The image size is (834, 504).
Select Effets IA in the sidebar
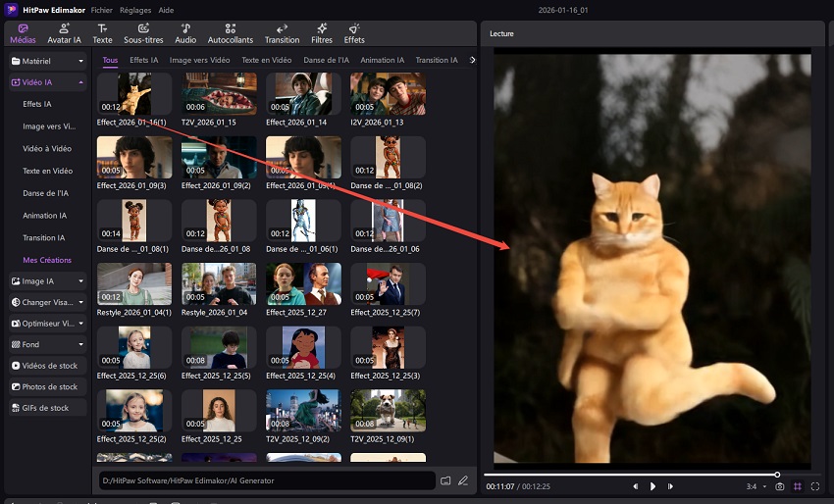pyautogui.click(x=37, y=104)
